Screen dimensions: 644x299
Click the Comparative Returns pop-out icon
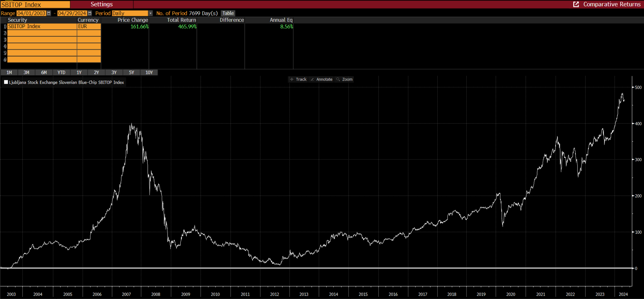(576, 4)
